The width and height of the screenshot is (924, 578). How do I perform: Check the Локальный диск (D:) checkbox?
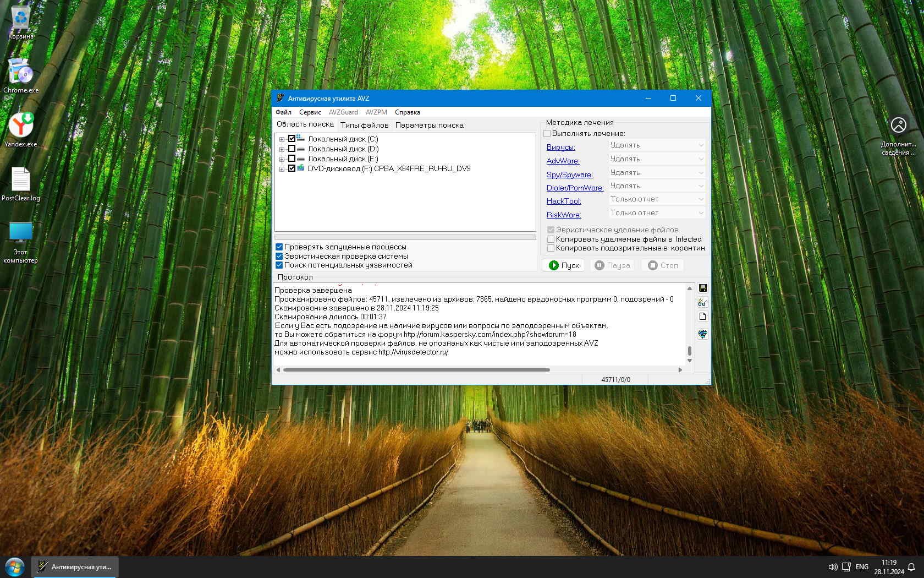[x=291, y=149]
